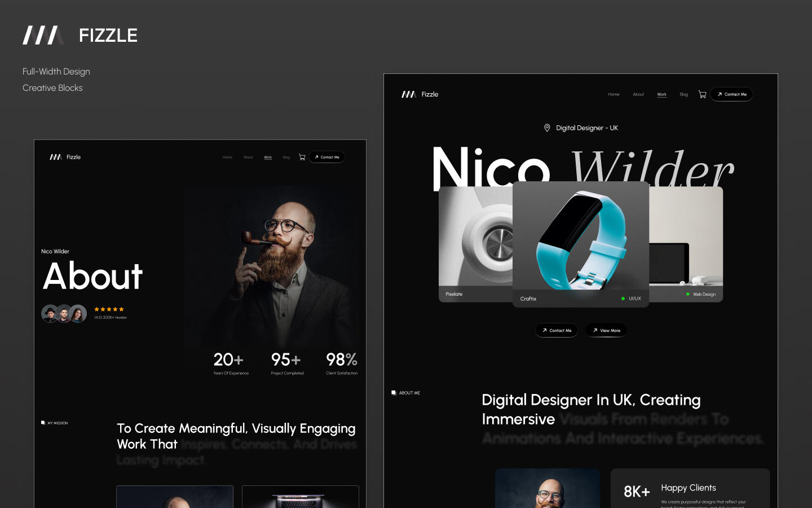Click the green dot beside the UI/UX tag

coord(623,299)
